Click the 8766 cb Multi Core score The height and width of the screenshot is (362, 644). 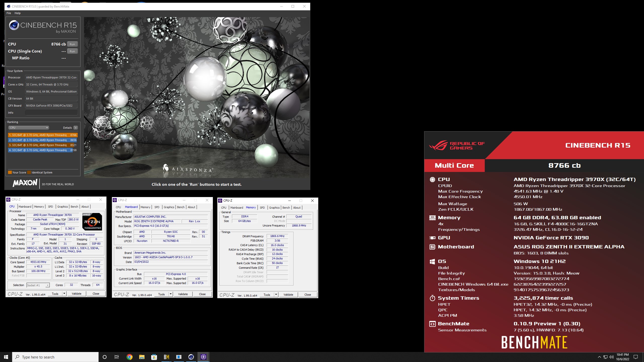coord(564,165)
